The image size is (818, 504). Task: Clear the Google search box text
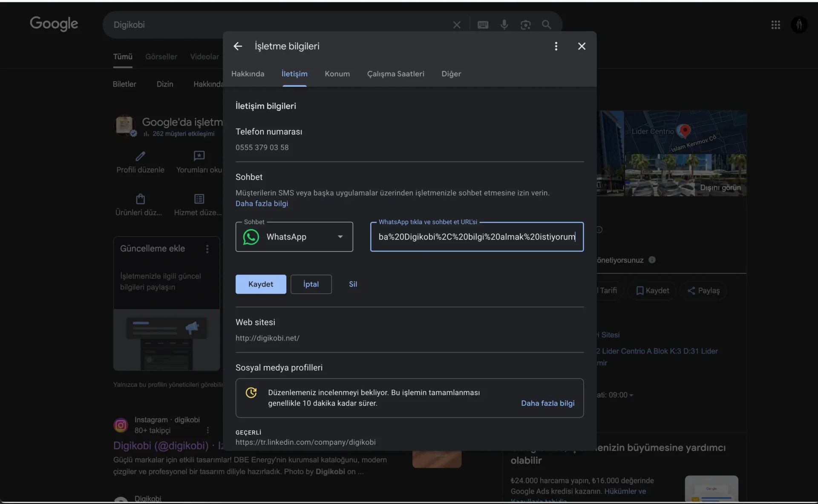(x=457, y=25)
